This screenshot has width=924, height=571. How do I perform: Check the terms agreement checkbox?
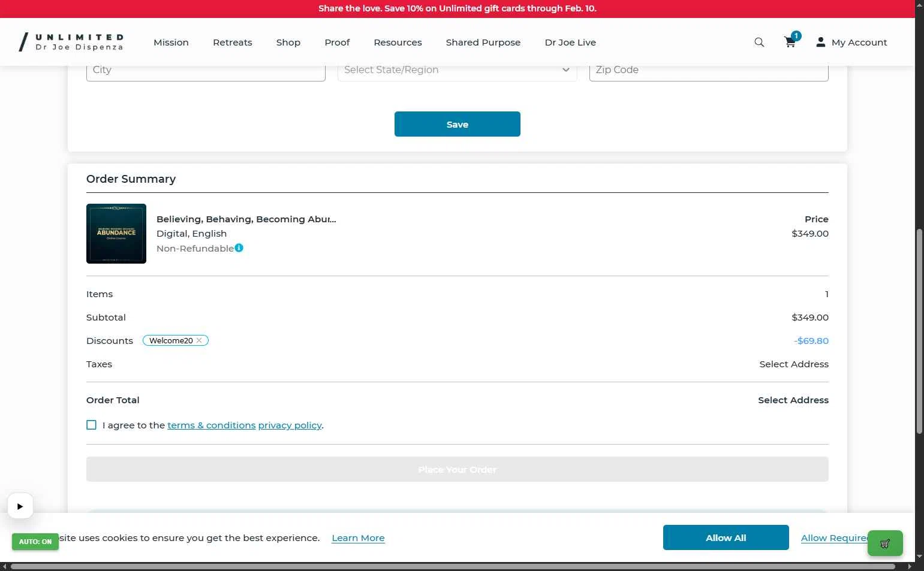click(91, 425)
